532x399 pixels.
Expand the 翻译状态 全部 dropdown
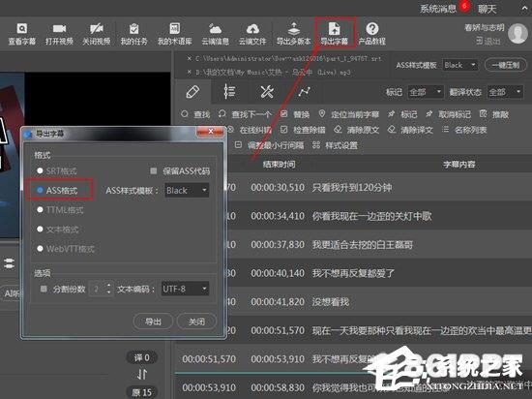click(505, 92)
